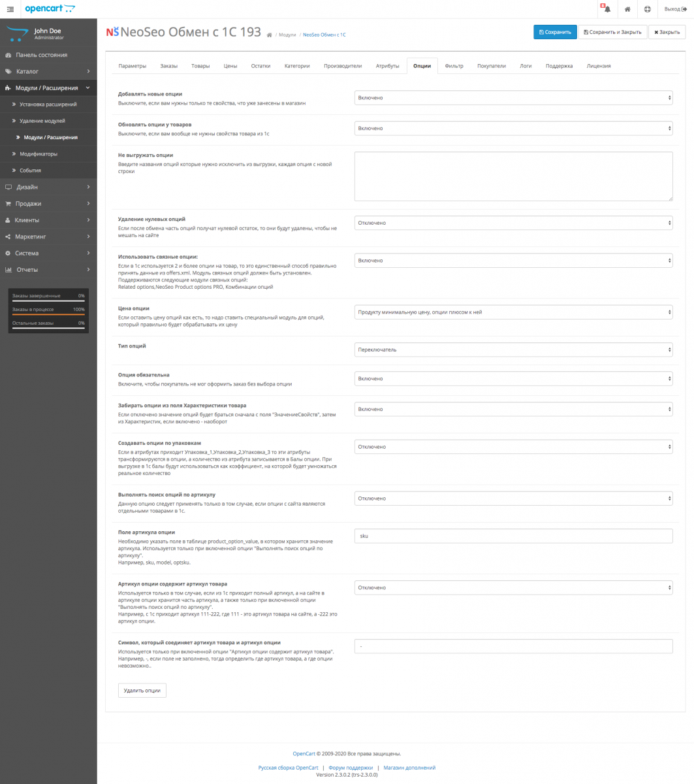The height and width of the screenshot is (784, 694).
Task: Open the Тип опций dropdown
Action: coord(513,350)
